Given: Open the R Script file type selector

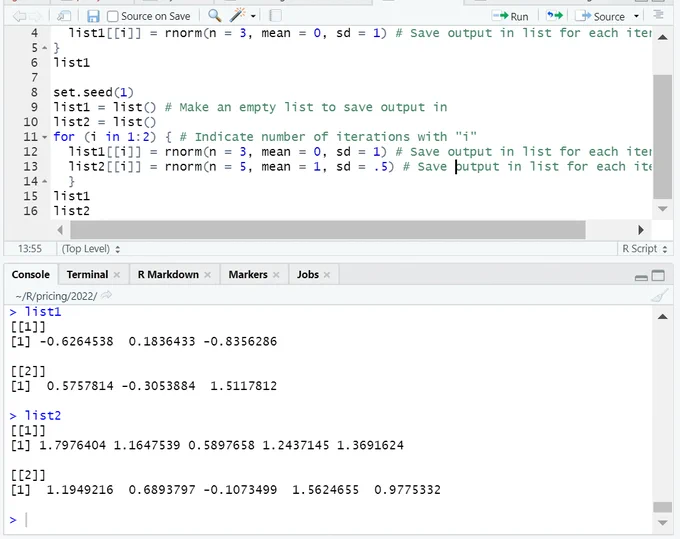Looking at the screenshot, I should click(645, 249).
